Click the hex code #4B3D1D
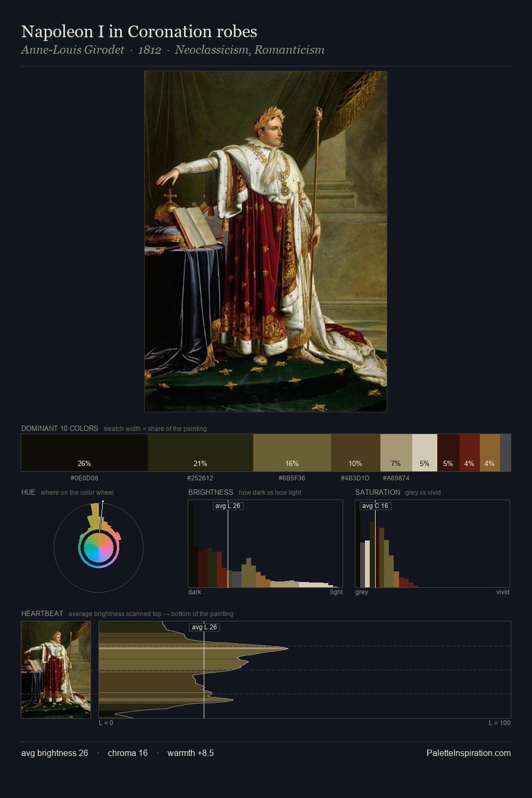 click(x=355, y=478)
